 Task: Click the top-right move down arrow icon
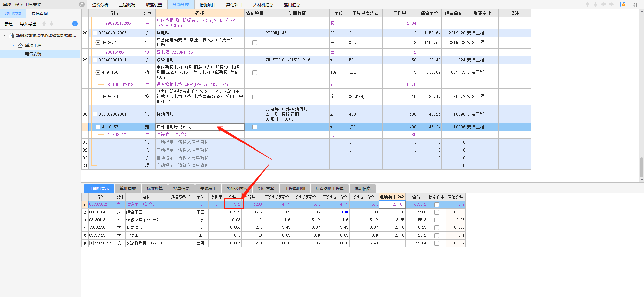pos(595,4)
